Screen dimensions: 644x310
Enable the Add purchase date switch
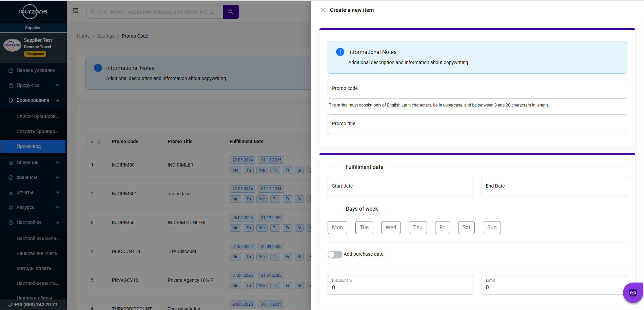[x=335, y=254]
